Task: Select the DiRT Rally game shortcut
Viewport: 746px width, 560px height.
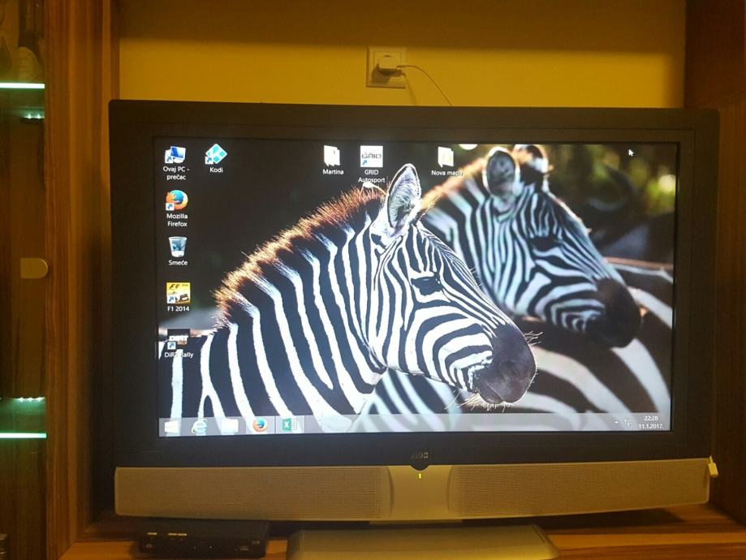Action: click(x=179, y=343)
